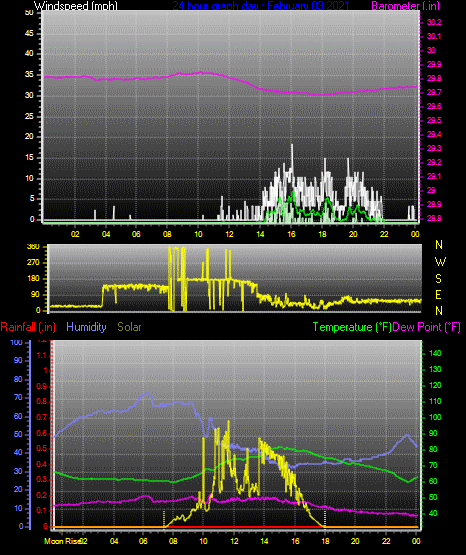Image resolution: width=466 pixels, height=555 pixels.
Task: Click the 0.8 rainfall axis value
Action: point(42,402)
